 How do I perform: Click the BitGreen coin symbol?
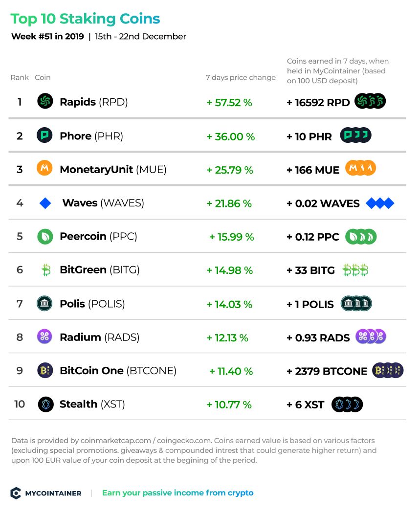(46, 270)
